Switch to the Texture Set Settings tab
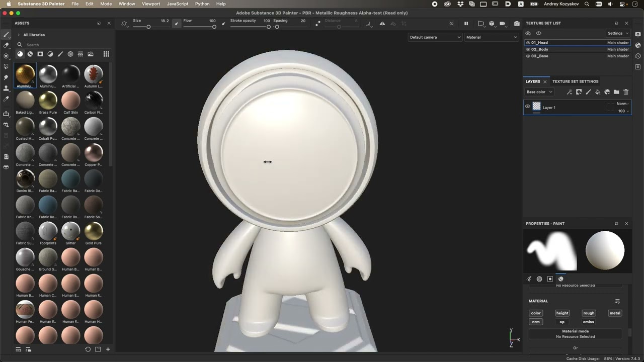This screenshot has width=644, height=362. (x=575, y=81)
